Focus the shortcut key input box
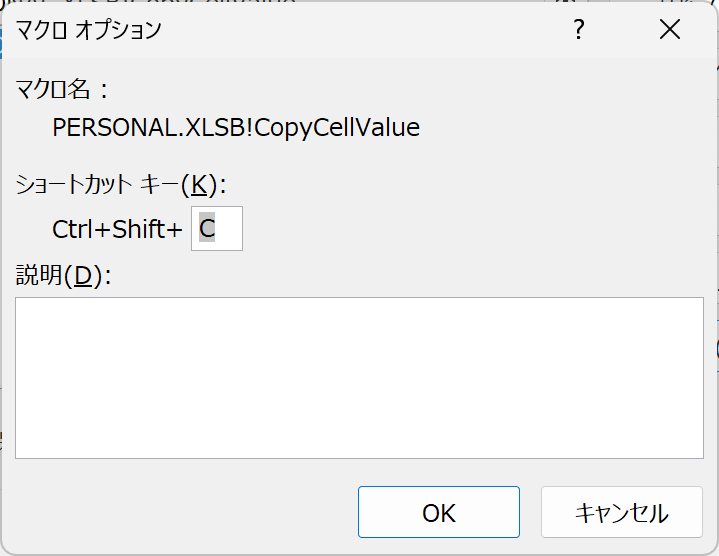Viewport: 719px width, 556px height. click(217, 228)
